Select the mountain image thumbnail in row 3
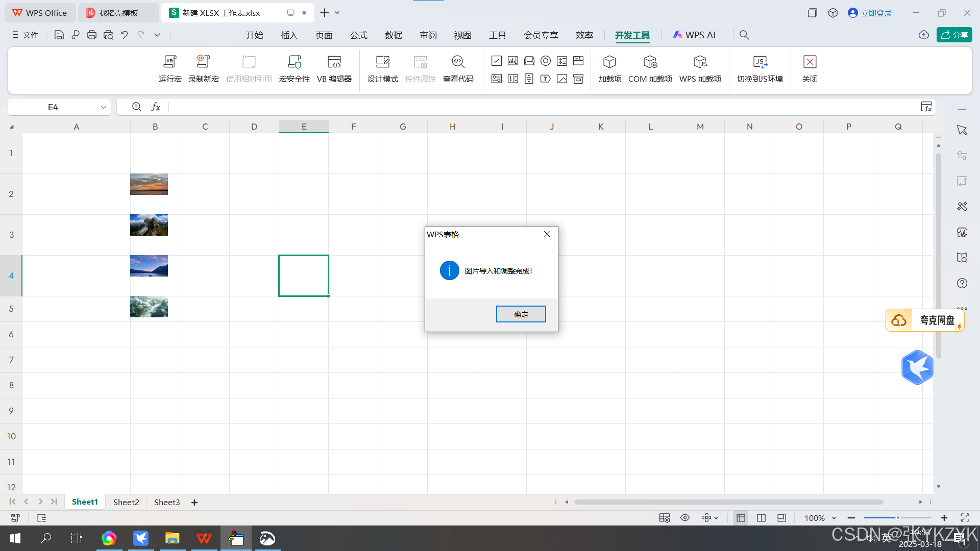Viewport: 980px width, 551px height. click(149, 225)
